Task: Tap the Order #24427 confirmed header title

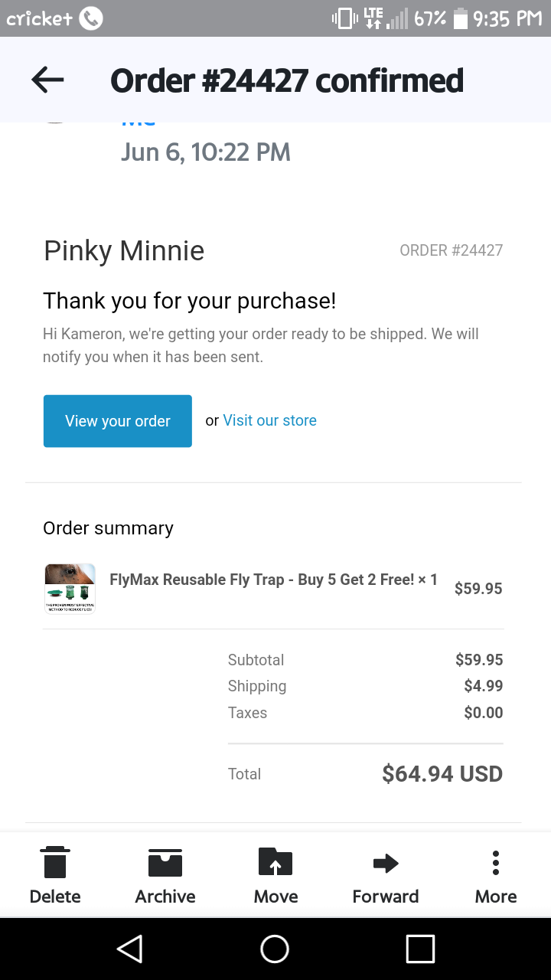Action: click(287, 80)
